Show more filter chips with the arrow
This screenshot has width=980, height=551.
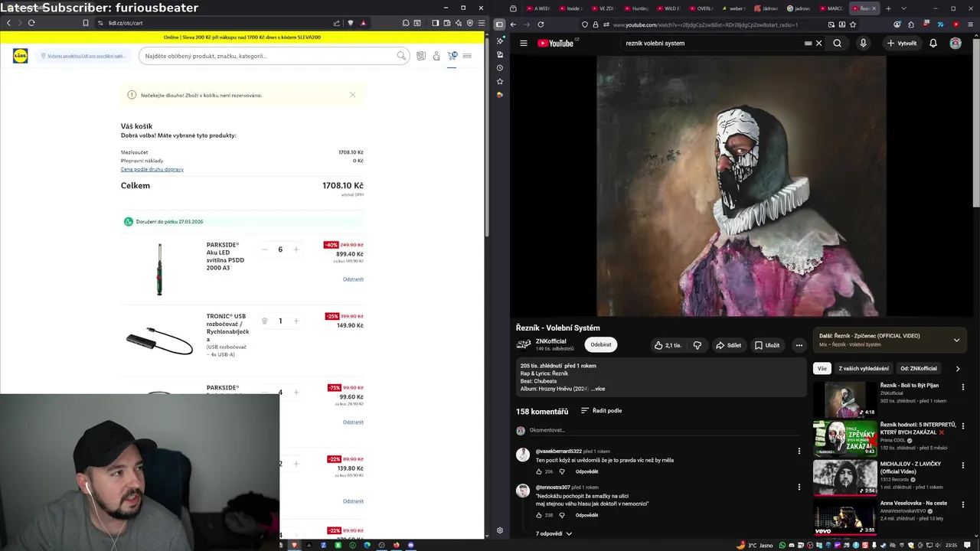pos(957,368)
